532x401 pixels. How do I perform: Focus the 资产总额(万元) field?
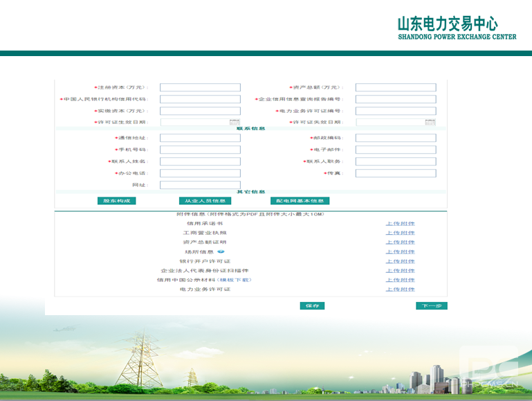click(x=396, y=87)
